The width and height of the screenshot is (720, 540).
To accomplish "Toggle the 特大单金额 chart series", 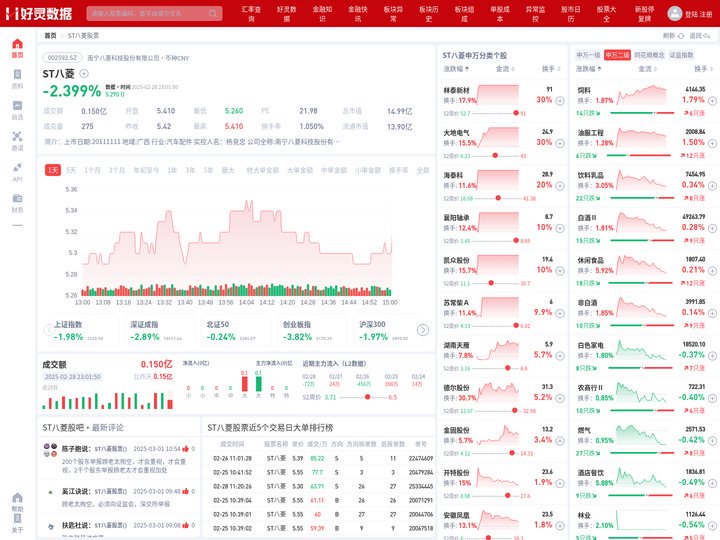I will click(263, 170).
